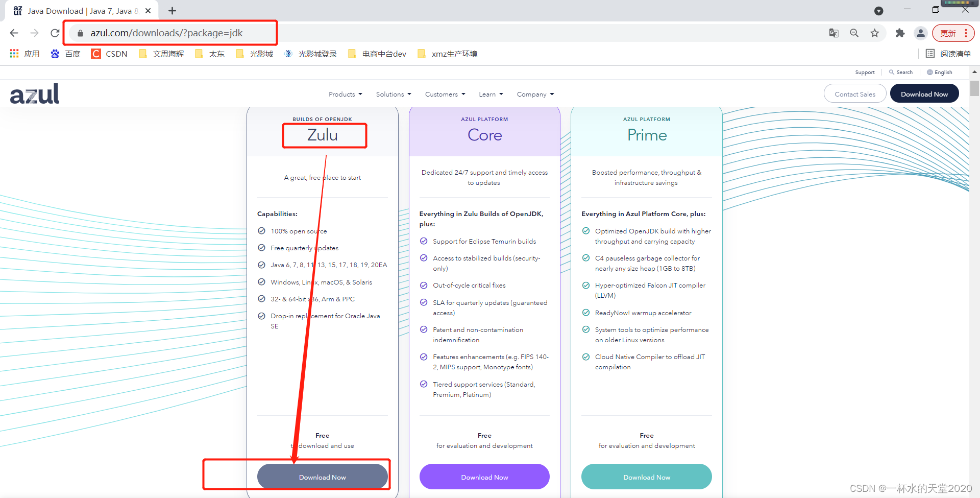Open the Support link
This screenshot has width=980, height=498.
[x=865, y=73]
